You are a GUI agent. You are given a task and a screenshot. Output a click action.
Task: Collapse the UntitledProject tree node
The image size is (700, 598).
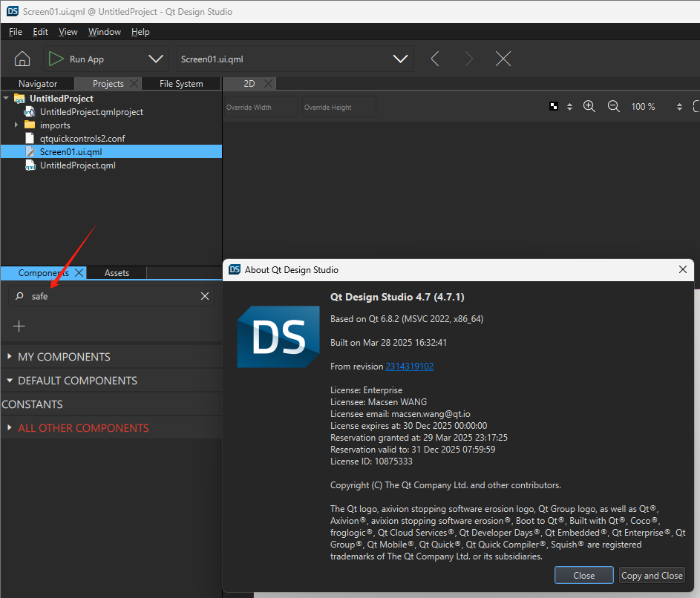[6, 98]
